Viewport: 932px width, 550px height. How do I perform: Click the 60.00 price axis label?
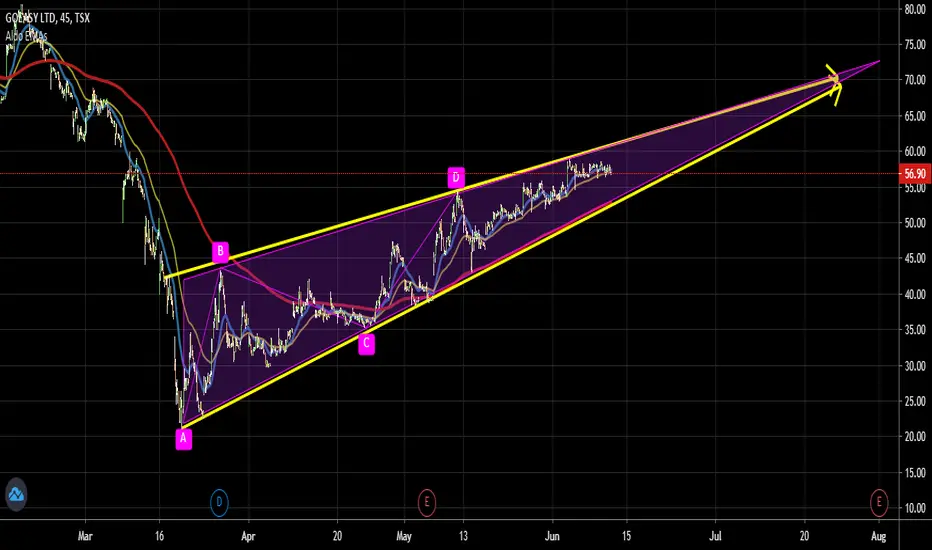pyautogui.click(x=915, y=152)
